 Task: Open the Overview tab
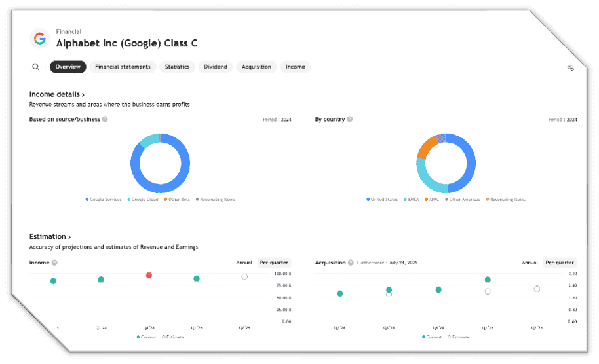pyautogui.click(x=68, y=67)
